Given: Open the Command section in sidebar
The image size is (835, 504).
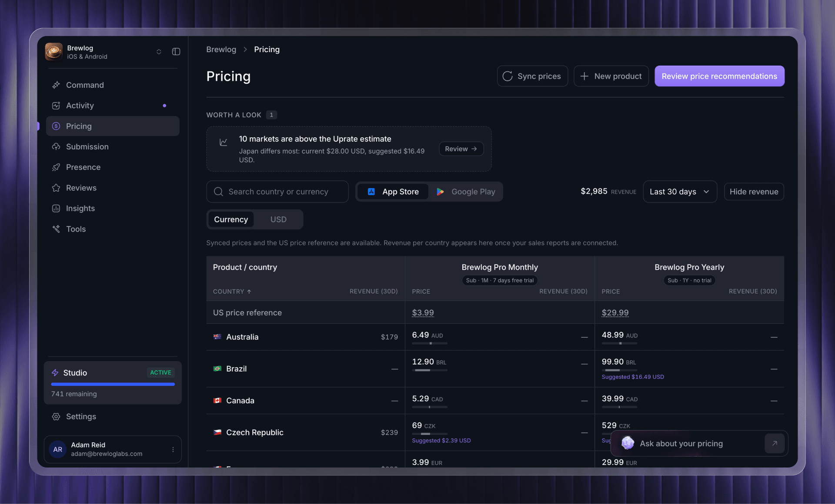Looking at the screenshot, I should click(x=113, y=85).
